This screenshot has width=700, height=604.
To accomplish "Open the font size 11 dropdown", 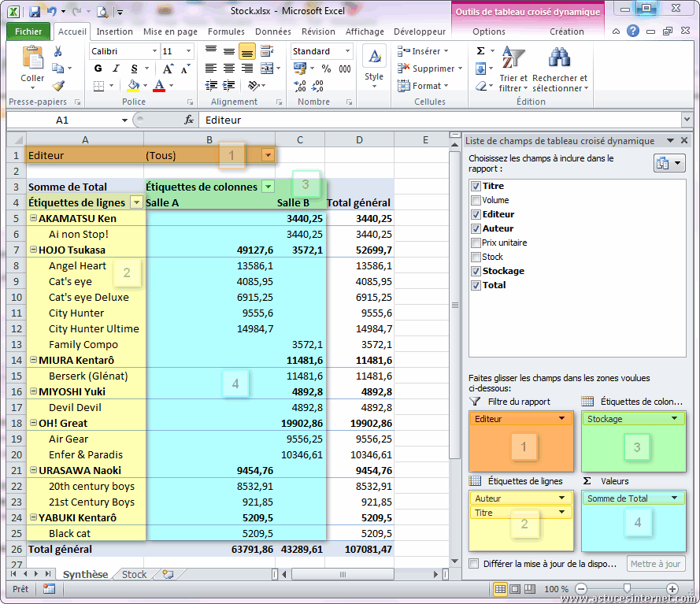I will click(189, 51).
